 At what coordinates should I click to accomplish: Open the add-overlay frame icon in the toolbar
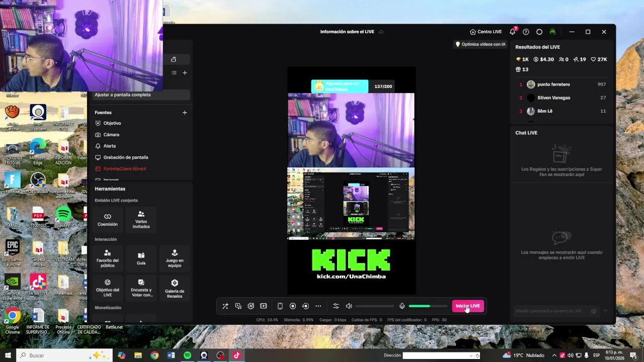pos(263,306)
